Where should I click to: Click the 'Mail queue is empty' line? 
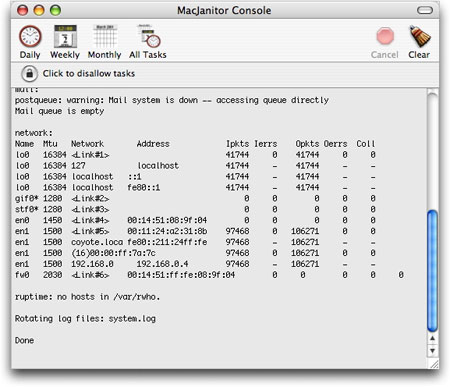coord(59,111)
